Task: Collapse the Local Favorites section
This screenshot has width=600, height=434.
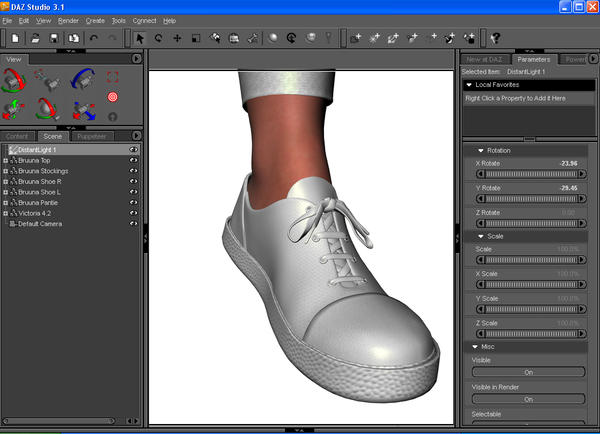Action: click(x=470, y=85)
